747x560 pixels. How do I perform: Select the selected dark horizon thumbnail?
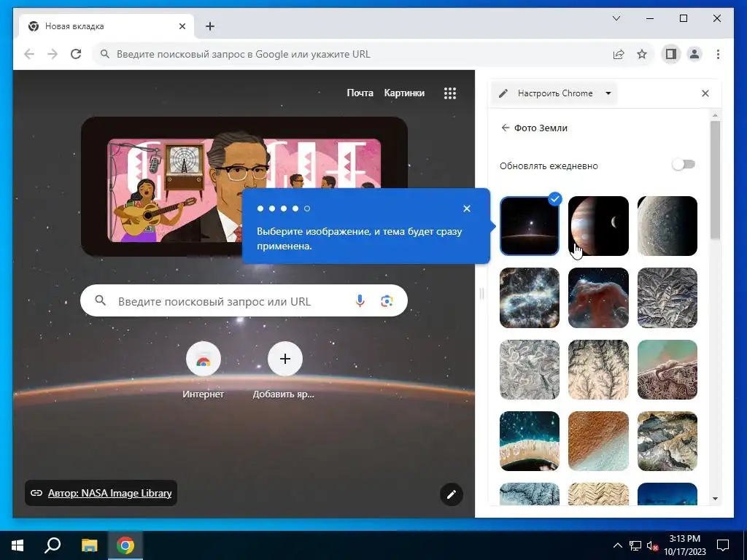(x=530, y=226)
